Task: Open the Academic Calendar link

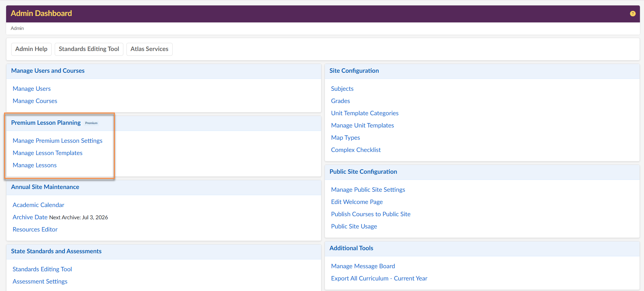Action: [38, 205]
